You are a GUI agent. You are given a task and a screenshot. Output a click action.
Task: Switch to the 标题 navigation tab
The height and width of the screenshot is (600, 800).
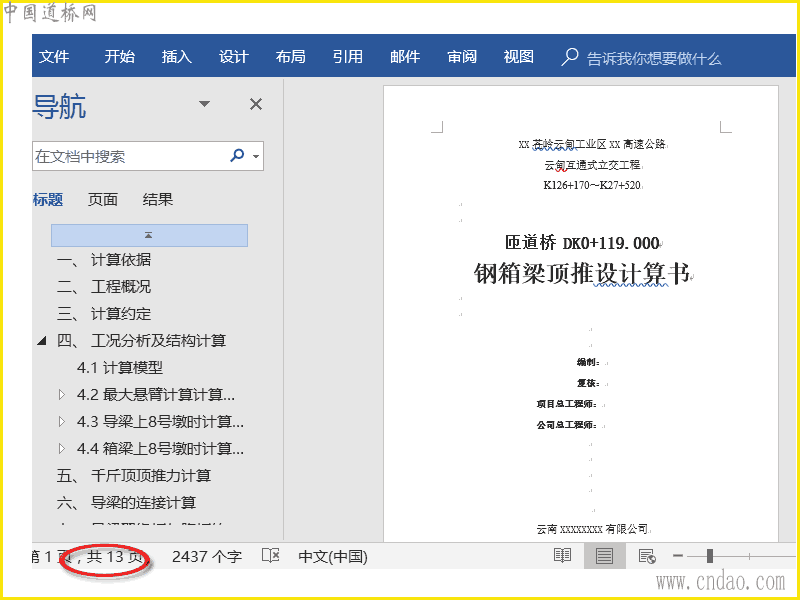pyautogui.click(x=48, y=199)
